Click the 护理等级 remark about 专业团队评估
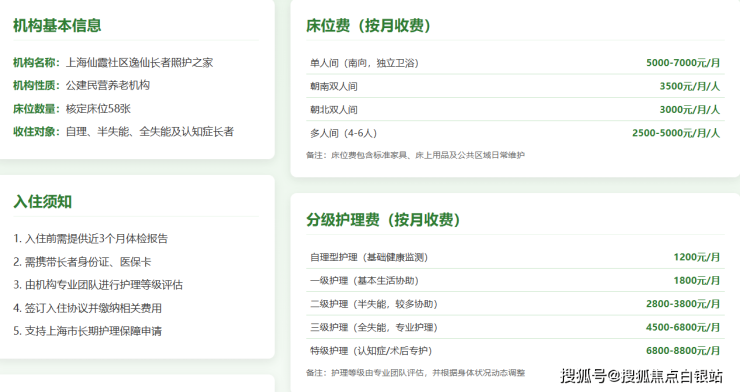The image size is (740, 392). 415,373
